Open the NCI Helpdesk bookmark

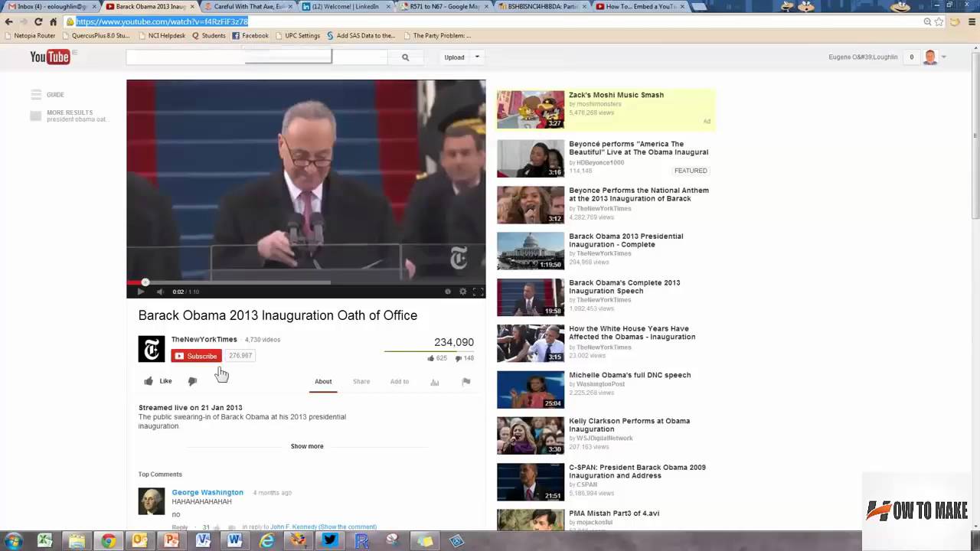pyautogui.click(x=162, y=35)
